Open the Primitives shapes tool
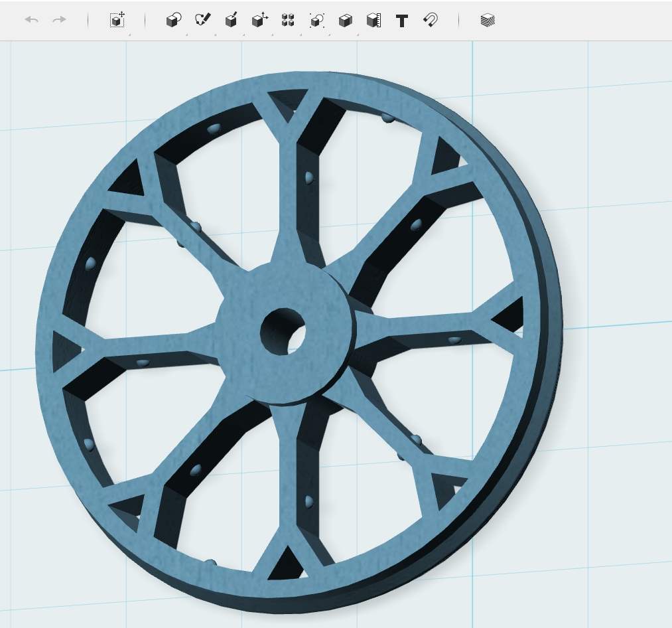672x628 pixels. tap(174, 20)
